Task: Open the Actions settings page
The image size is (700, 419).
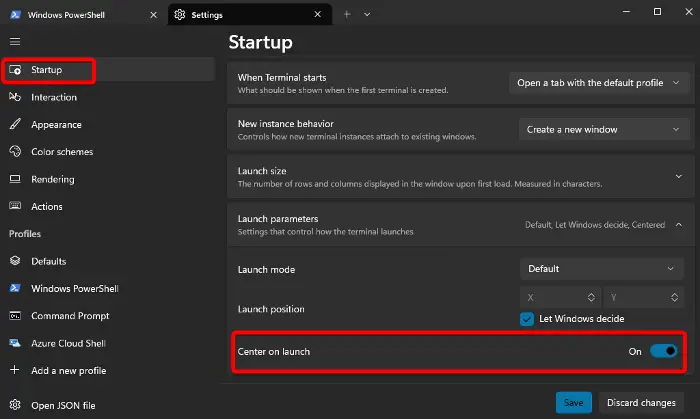Action: [108, 207]
